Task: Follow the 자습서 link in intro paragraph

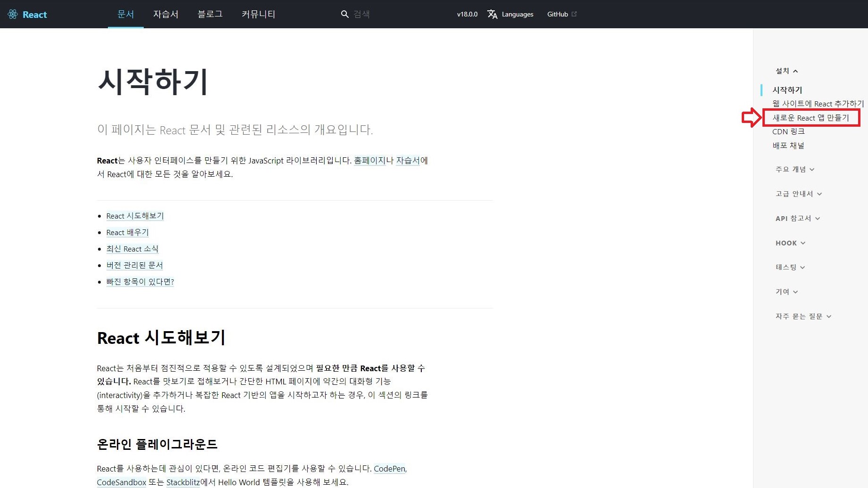Action: [408, 161]
